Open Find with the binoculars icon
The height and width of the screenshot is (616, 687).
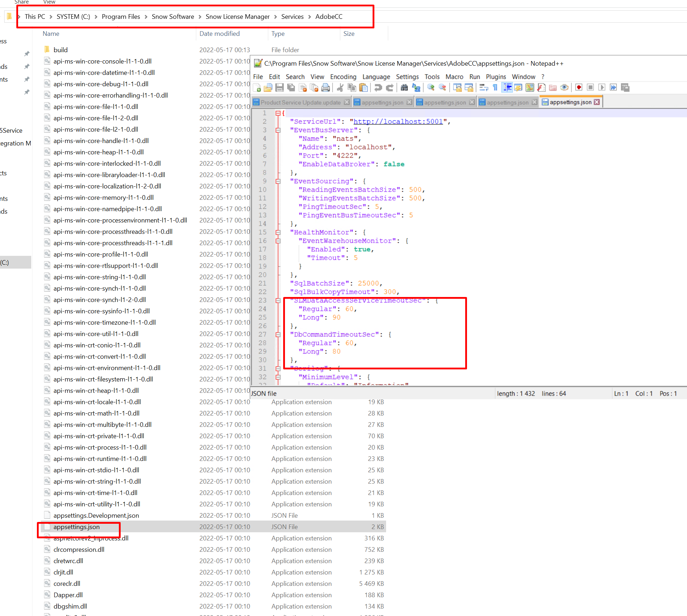[404, 88]
